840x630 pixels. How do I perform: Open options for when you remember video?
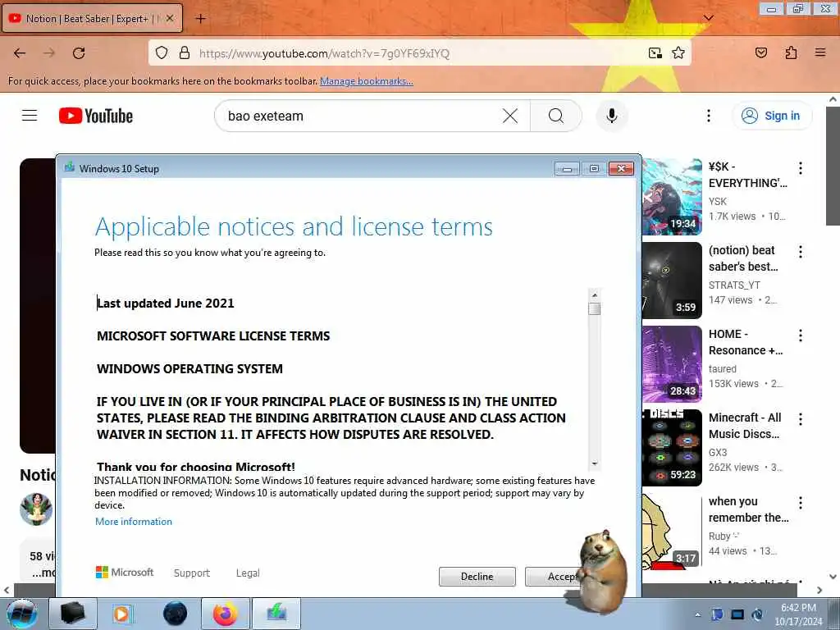(x=801, y=503)
